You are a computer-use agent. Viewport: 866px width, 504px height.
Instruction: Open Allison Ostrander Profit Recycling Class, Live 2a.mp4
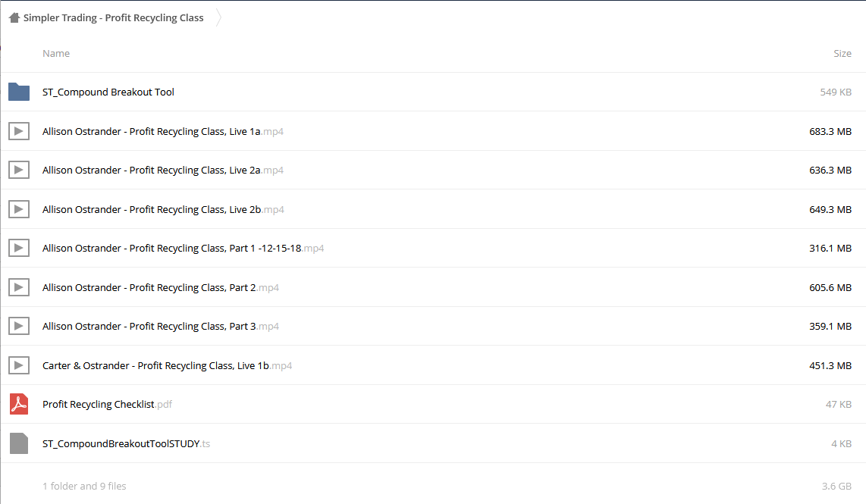163,170
